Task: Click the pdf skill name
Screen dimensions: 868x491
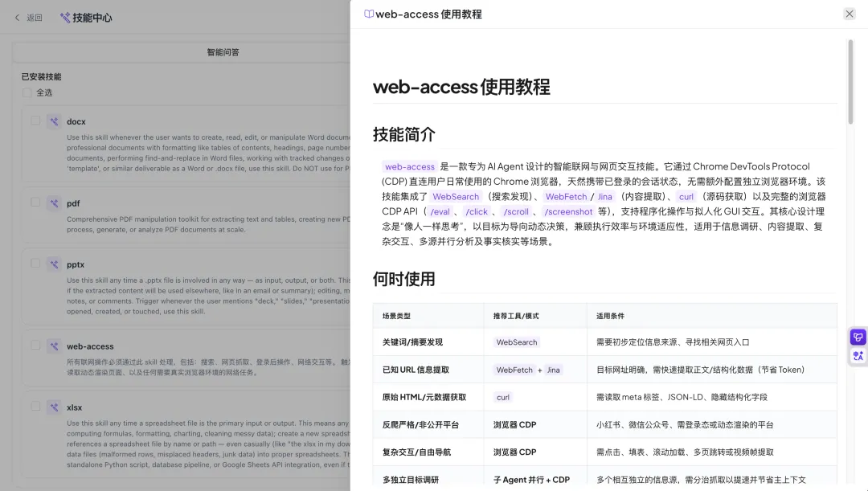Action: 73,203
